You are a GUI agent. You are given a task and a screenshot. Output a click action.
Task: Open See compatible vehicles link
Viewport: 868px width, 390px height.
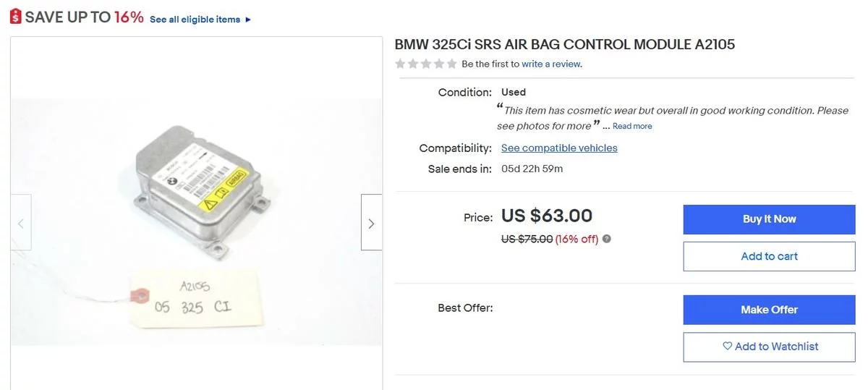click(559, 148)
